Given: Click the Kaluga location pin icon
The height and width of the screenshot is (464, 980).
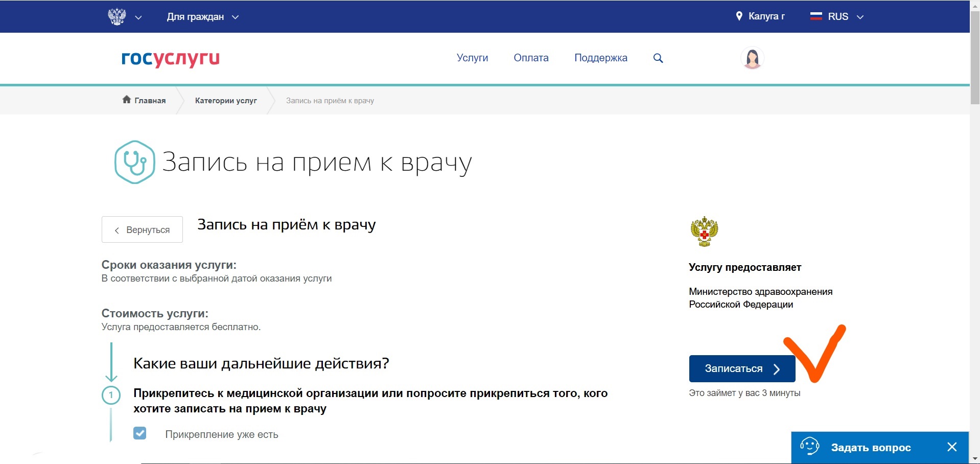Looking at the screenshot, I should tap(739, 16).
